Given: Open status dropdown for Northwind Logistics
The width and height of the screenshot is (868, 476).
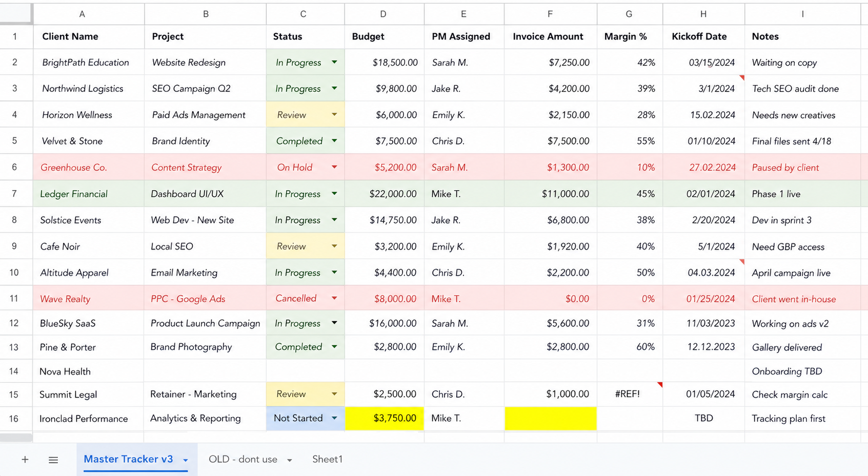Looking at the screenshot, I should pos(334,88).
